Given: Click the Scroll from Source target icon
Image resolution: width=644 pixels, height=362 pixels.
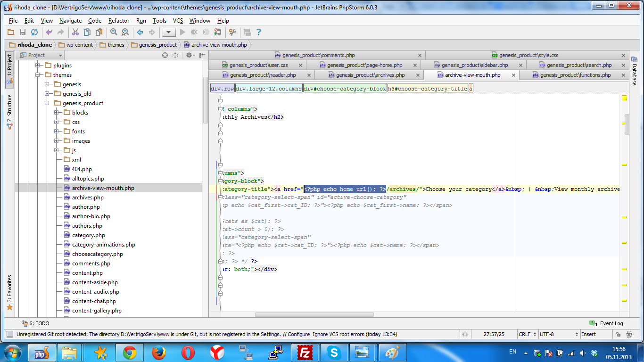Looking at the screenshot, I should click(x=165, y=55).
